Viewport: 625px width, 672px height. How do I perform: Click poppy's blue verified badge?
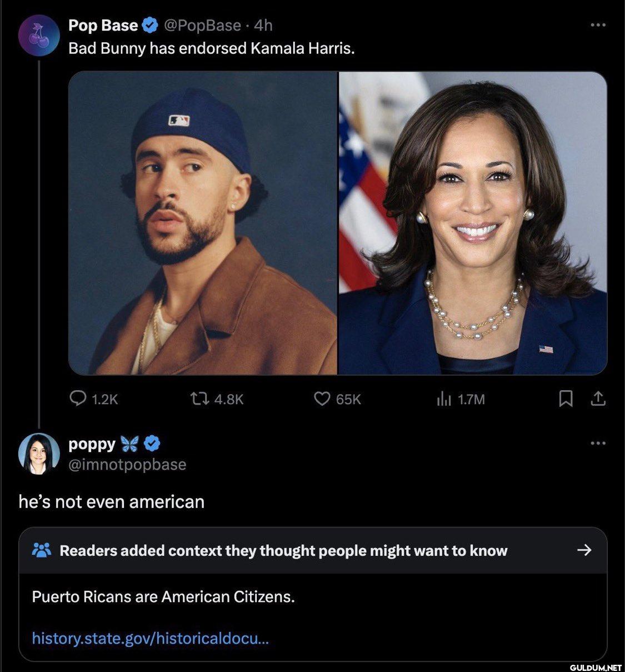(153, 443)
